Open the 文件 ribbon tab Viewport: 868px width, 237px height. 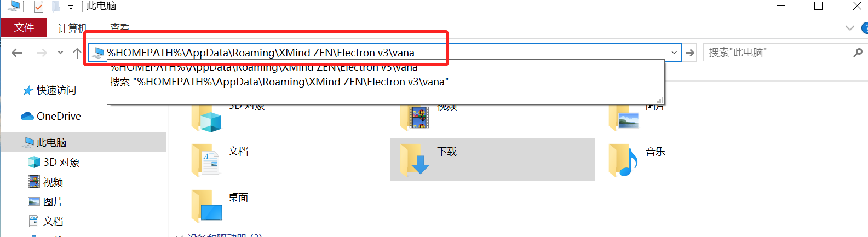tap(24, 27)
